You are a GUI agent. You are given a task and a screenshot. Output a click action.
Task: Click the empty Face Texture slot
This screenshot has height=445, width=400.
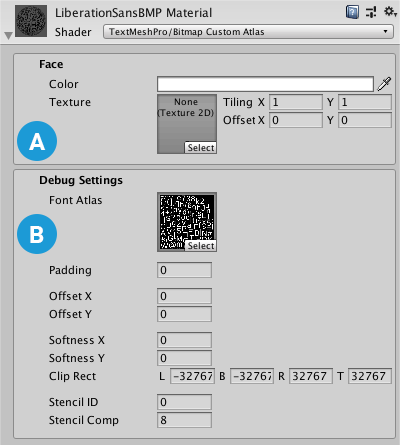coord(187,124)
